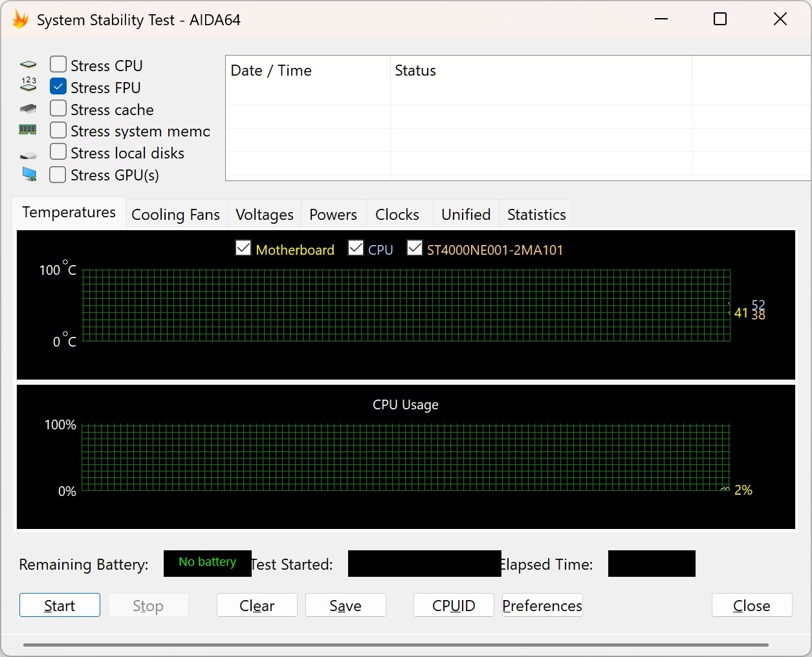Tick the Stress system memory checkbox
Viewport: 812px width, 657px height.
[x=58, y=130]
